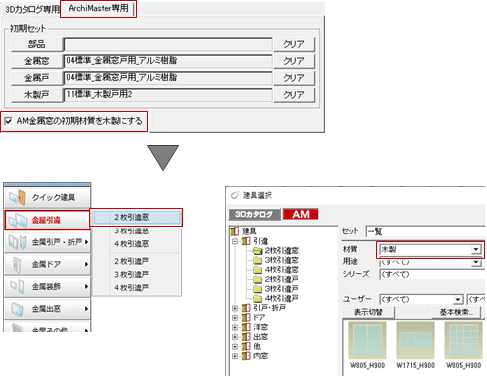
Task: Expand the 引戸・折戸 tree node
Action: (x=235, y=308)
